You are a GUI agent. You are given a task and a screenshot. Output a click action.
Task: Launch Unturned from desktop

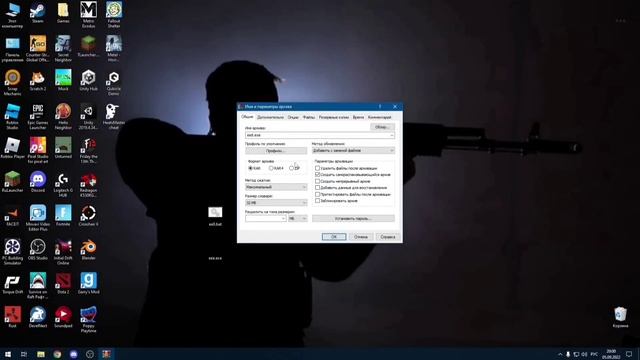click(63, 149)
